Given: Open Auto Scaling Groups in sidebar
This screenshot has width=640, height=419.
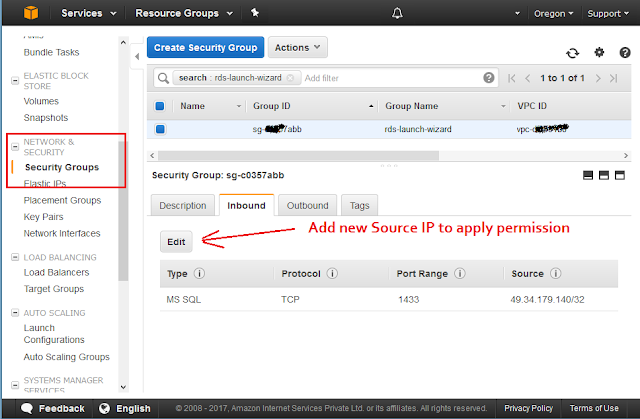Looking at the screenshot, I should [67, 357].
